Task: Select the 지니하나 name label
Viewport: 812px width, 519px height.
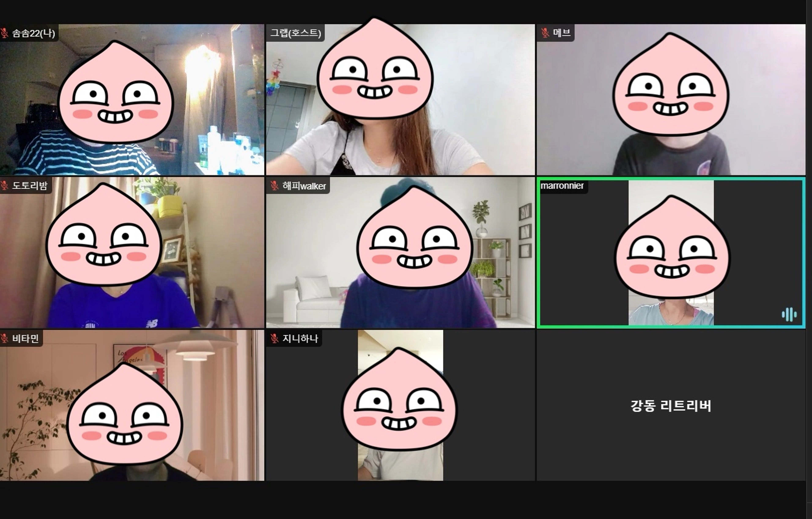Action: (x=300, y=338)
